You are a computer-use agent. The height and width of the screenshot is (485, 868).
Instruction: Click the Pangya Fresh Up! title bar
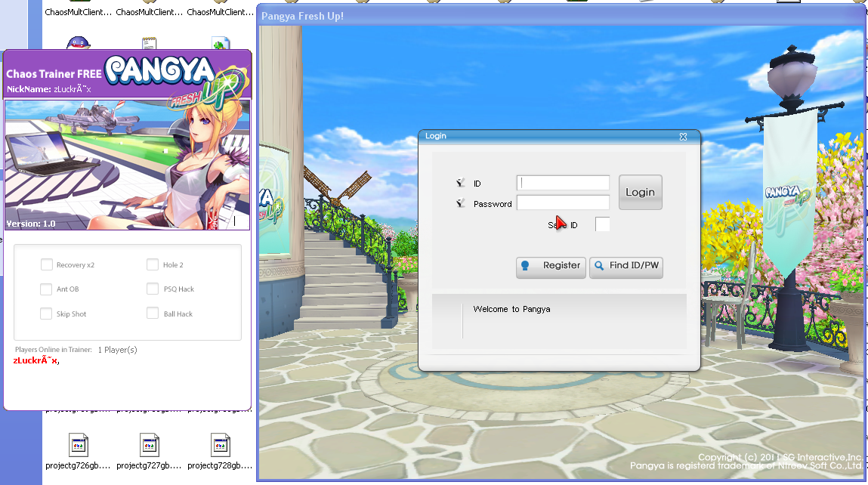pyautogui.click(x=561, y=16)
